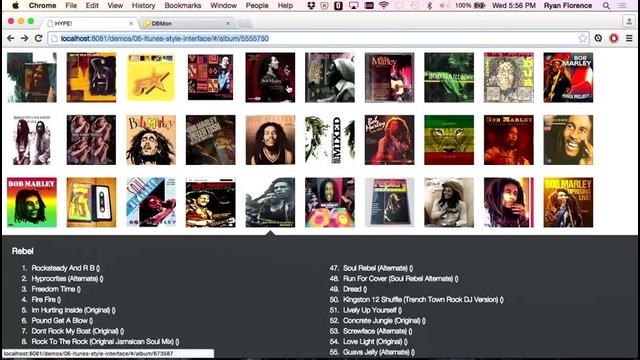
Task: Click the new tab button
Action: [x=244, y=24]
